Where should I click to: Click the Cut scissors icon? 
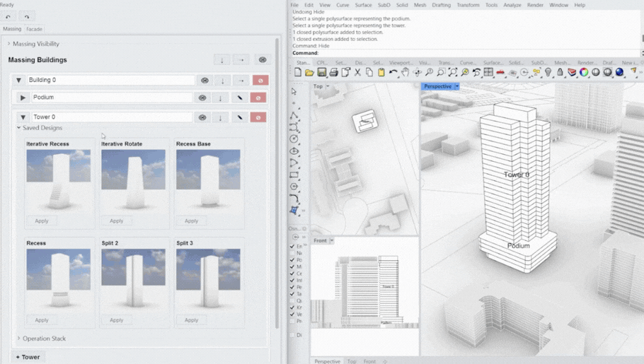click(357, 72)
